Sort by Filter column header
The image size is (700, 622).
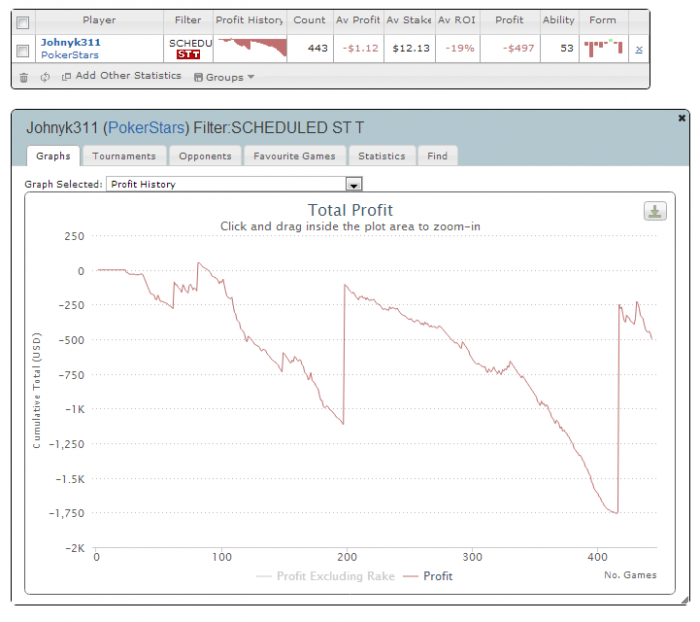[x=188, y=20]
